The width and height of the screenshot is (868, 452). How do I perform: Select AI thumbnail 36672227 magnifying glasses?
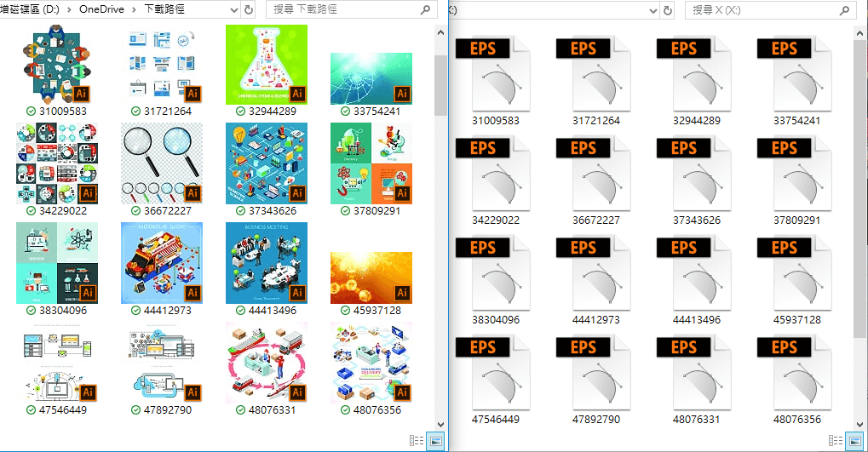(162, 163)
